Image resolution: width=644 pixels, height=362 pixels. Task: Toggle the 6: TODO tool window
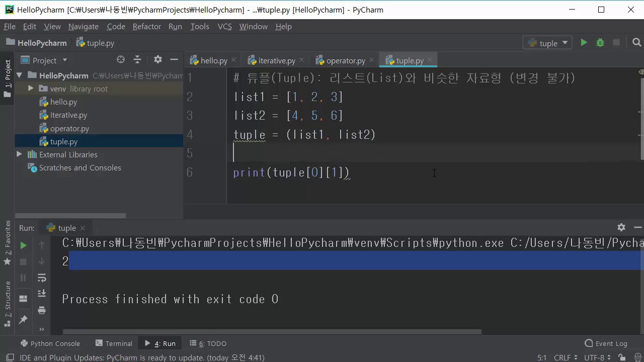tap(208, 343)
